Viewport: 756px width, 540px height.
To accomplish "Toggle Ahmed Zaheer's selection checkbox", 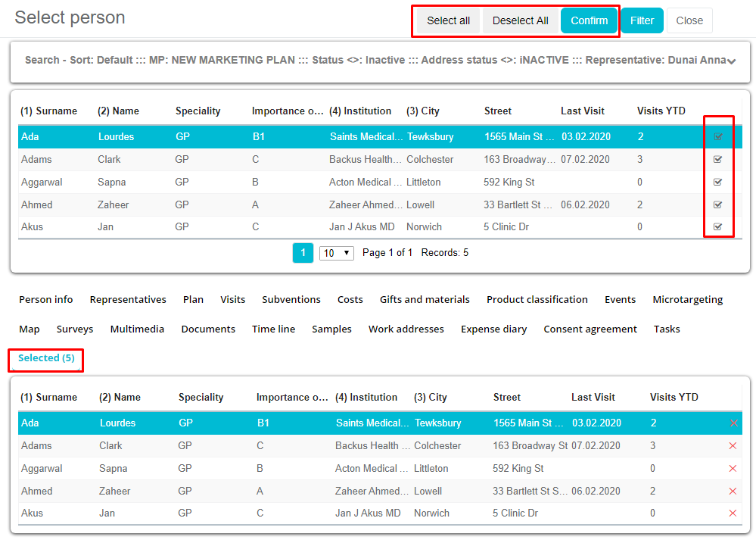I will click(718, 204).
